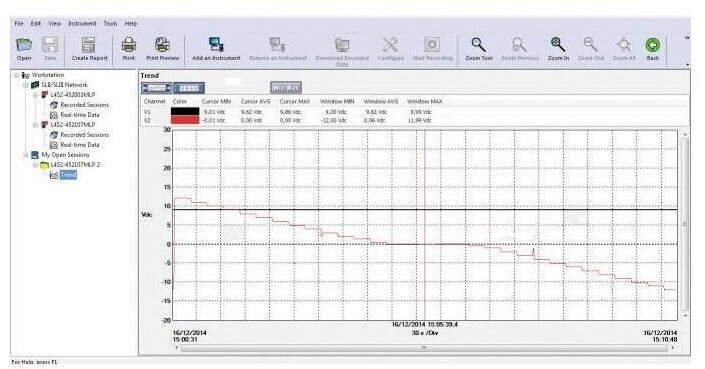Collapse the Workstation tree node
Viewport: 705px width, 369px height.
coord(17,75)
